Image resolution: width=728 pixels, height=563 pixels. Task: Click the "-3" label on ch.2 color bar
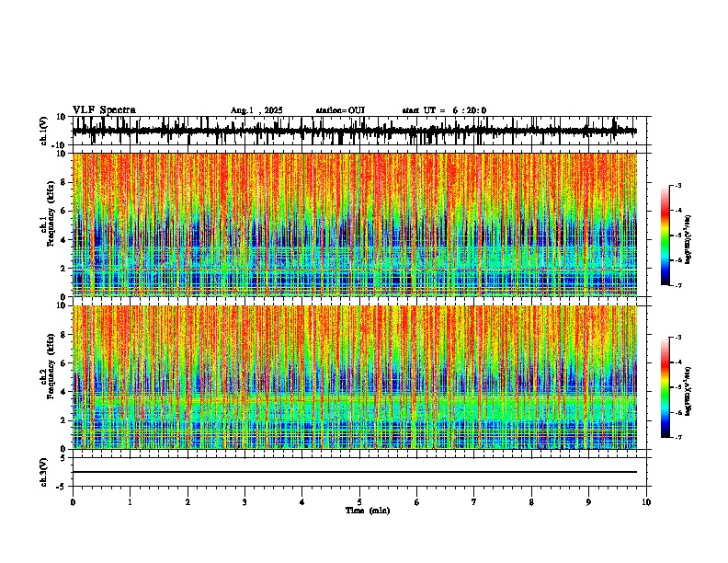click(x=678, y=338)
